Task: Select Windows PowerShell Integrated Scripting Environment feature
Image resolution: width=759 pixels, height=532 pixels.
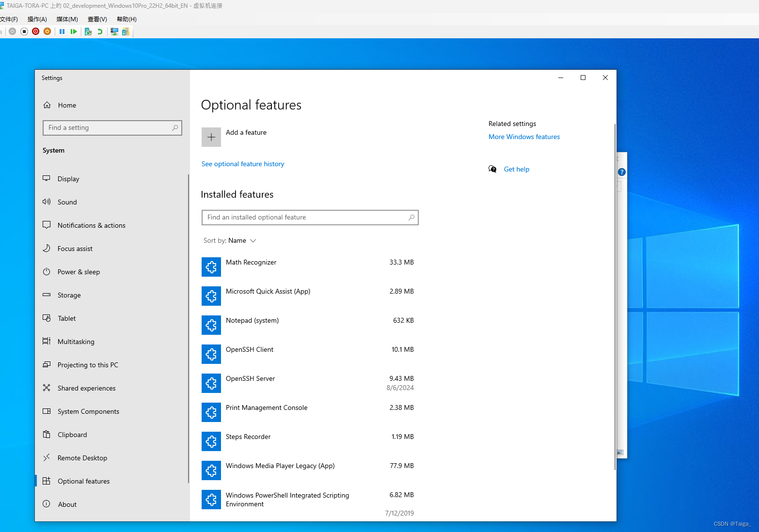Action: [x=310, y=502]
